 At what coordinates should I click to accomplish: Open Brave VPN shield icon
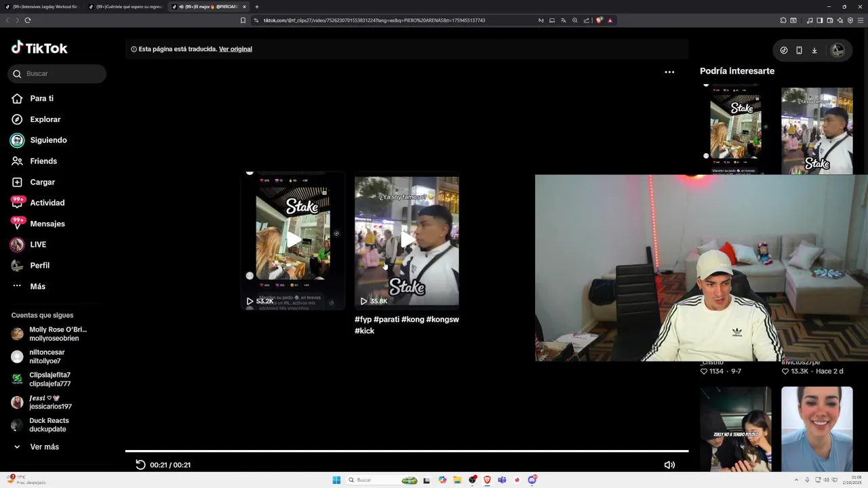click(850, 20)
